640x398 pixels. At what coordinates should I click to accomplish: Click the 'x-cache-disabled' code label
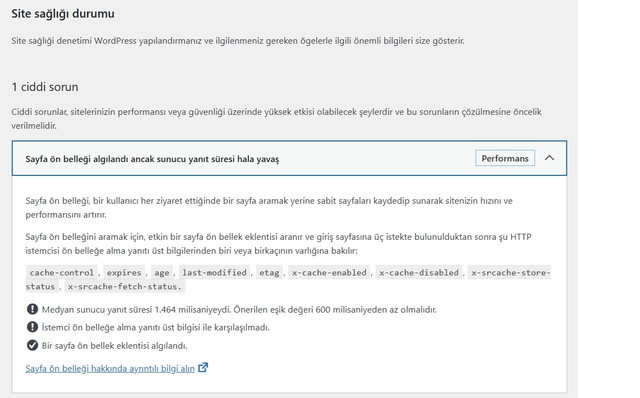(419, 272)
